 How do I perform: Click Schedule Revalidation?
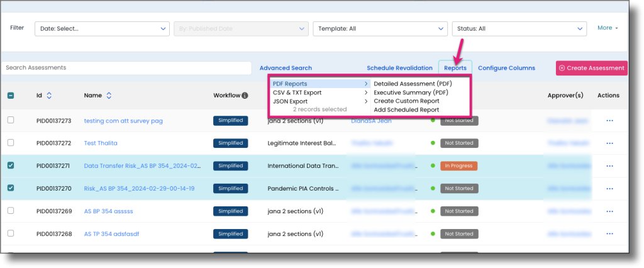click(399, 68)
